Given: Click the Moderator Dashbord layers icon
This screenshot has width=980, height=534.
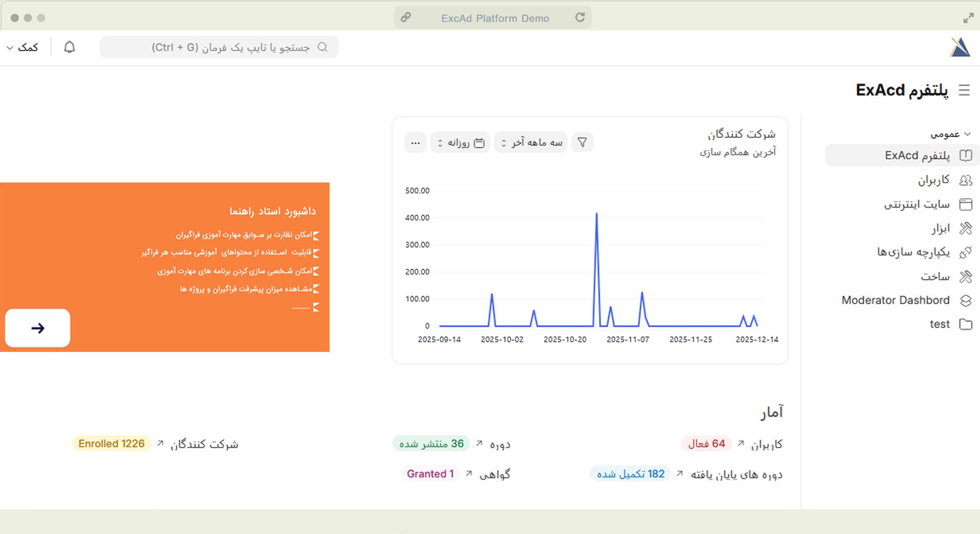Looking at the screenshot, I should point(966,300).
